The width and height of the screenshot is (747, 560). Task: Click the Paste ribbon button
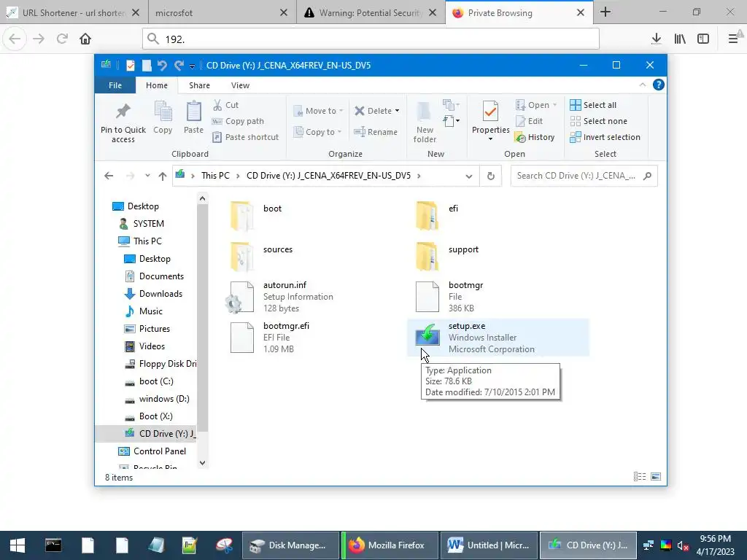click(193, 117)
